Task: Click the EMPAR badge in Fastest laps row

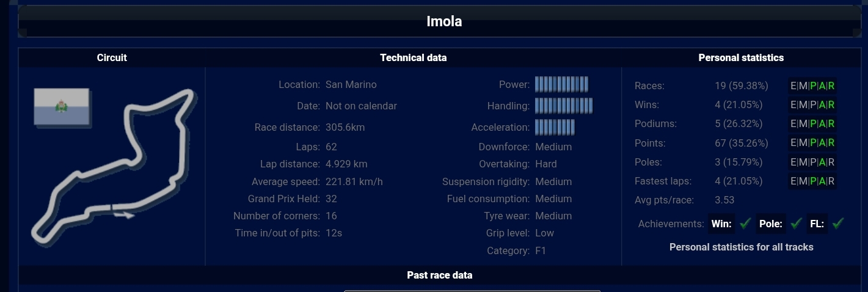Action: [x=812, y=181]
